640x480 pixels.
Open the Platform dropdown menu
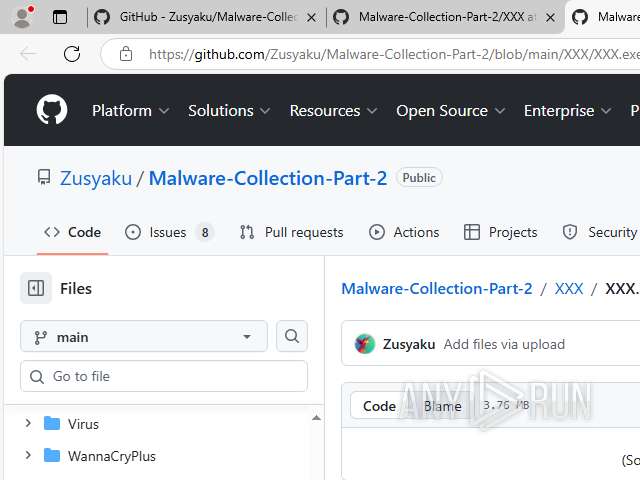[130, 111]
